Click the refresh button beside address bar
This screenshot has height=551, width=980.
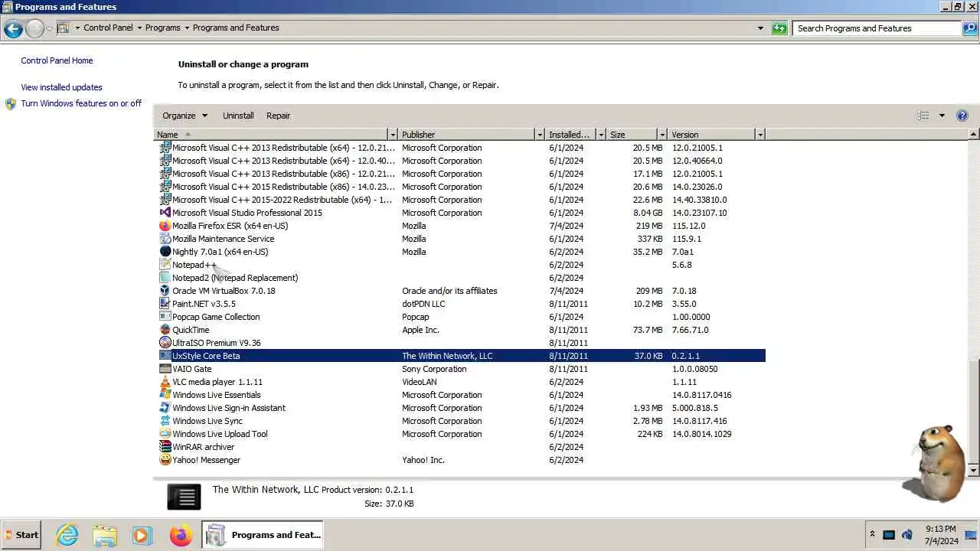(779, 28)
